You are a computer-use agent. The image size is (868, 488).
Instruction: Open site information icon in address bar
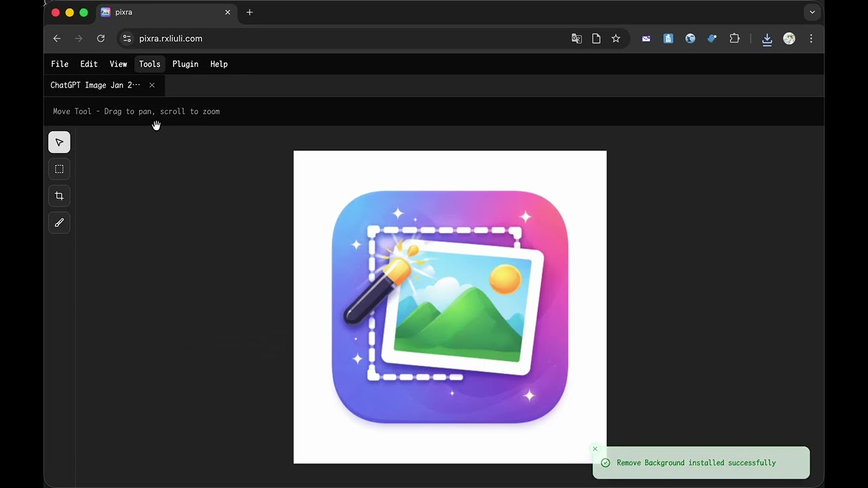coord(127,39)
